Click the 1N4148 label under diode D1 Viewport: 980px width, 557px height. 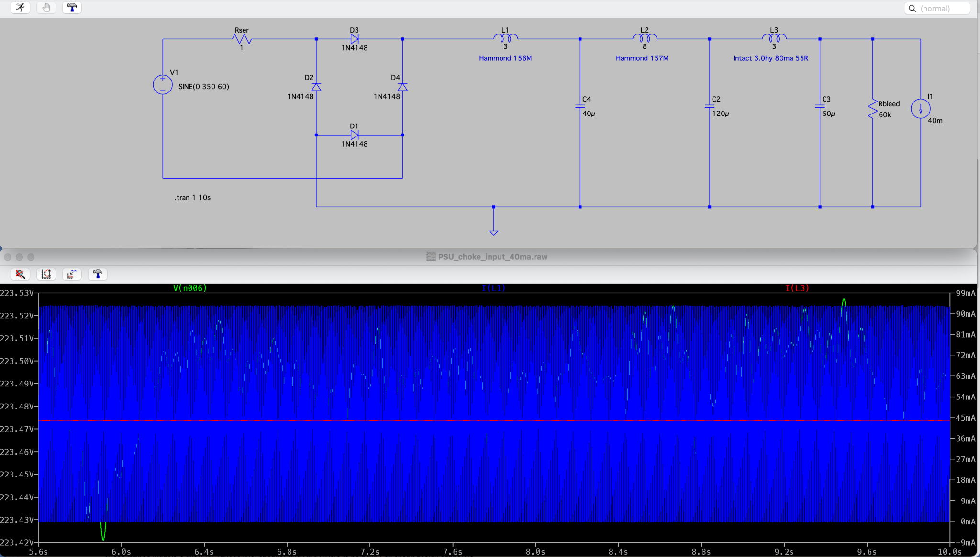click(355, 144)
